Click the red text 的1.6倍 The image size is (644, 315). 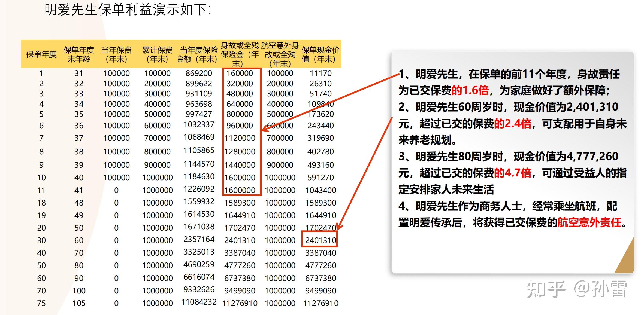click(x=470, y=90)
